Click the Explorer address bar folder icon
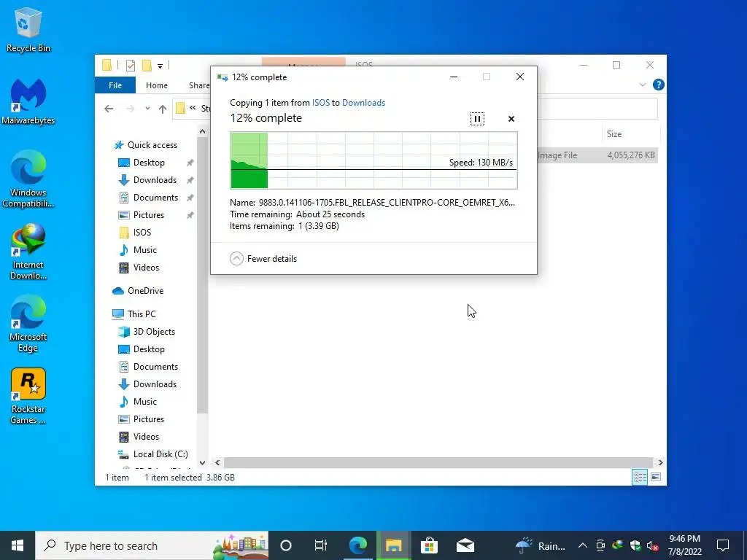Viewport: 747px width, 560px height. (181, 109)
